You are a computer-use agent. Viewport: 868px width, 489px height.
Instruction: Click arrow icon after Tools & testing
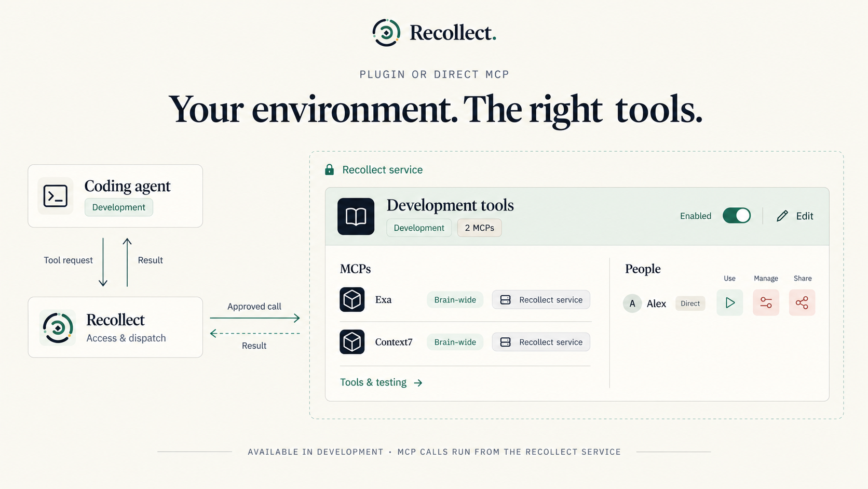pyautogui.click(x=418, y=383)
